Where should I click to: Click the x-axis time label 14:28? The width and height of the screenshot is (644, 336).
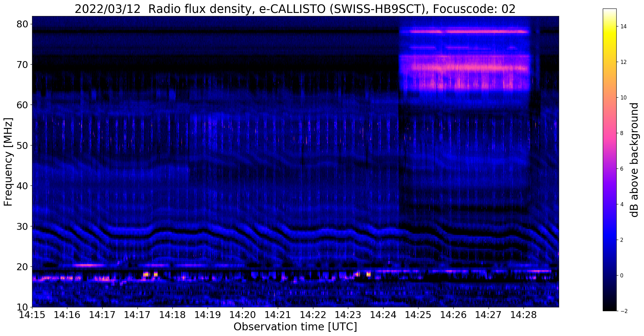524,315
